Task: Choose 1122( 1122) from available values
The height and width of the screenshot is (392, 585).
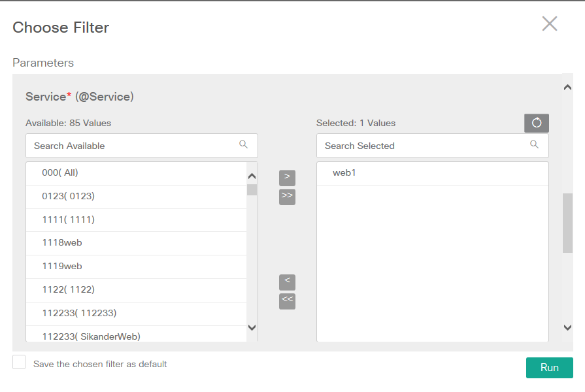Action: [x=69, y=290]
